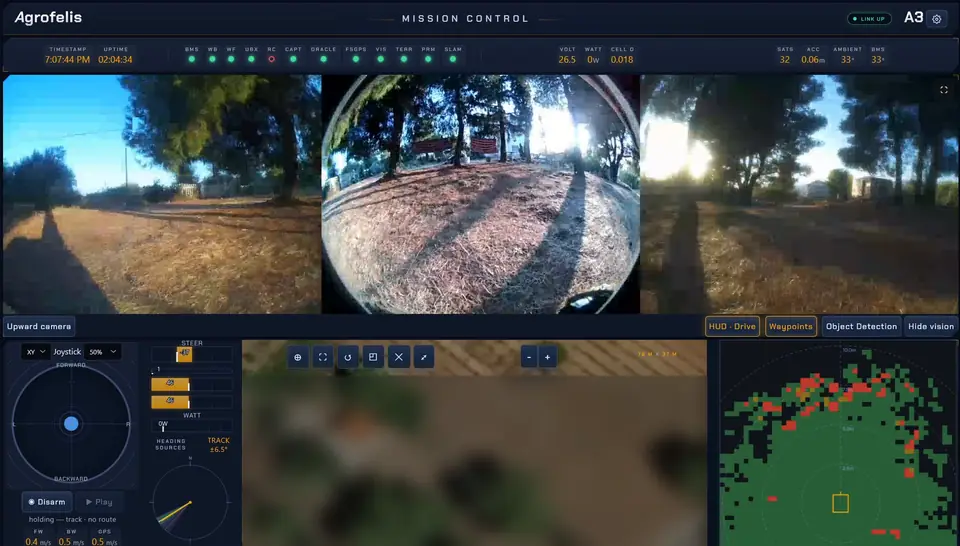Screen dimensions: 960x546
Task: Click the LINK UP status badge
Action: (x=869, y=19)
